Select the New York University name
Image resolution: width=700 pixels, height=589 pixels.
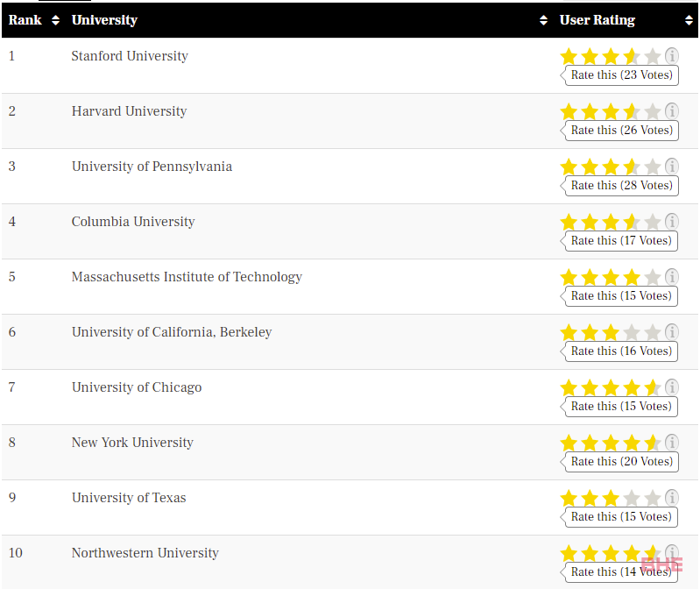tap(132, 443)
